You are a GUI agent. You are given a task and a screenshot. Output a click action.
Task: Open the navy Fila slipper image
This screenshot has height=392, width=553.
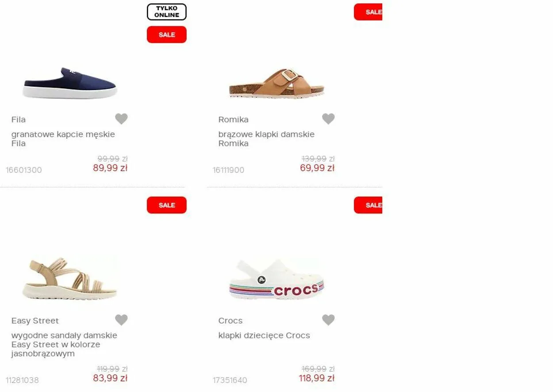click(70, 83)
